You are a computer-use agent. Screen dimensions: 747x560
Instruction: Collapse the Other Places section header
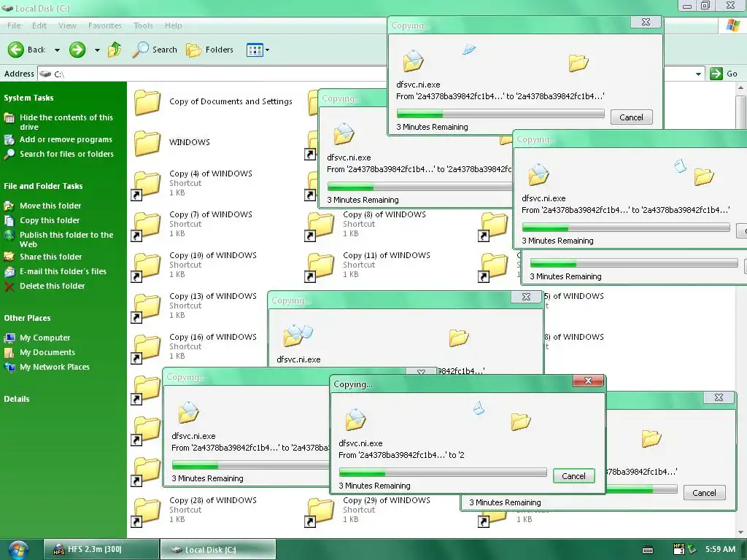click(x=27, y=318)
